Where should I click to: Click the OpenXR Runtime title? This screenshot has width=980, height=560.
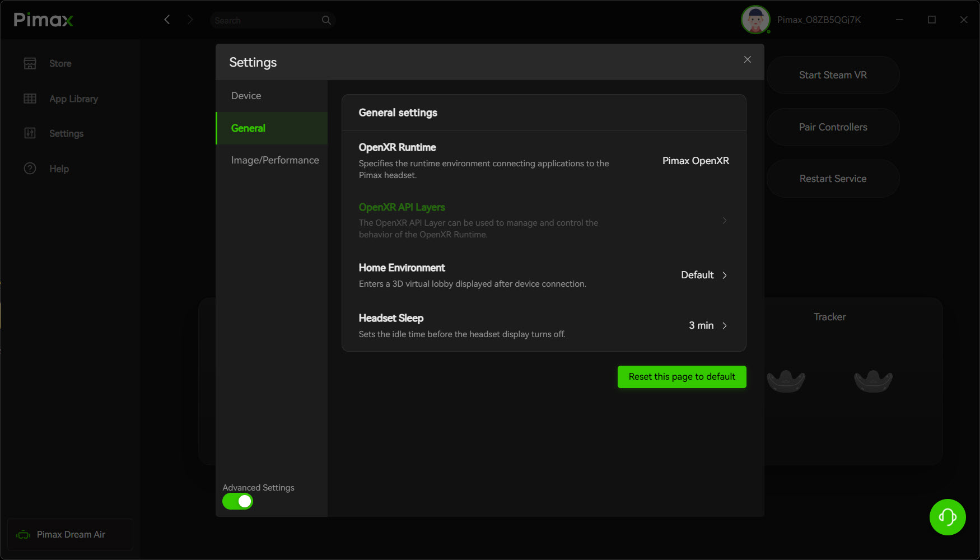[397, 147]
